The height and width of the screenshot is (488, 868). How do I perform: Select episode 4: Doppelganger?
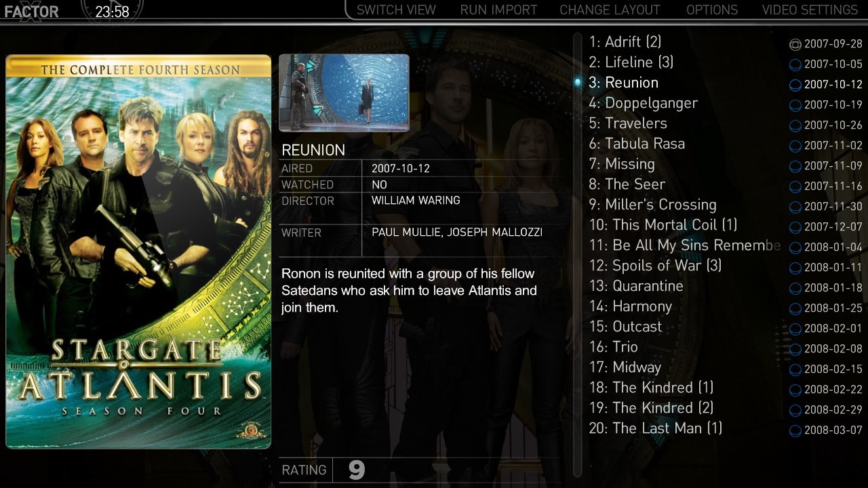(643, 103)
